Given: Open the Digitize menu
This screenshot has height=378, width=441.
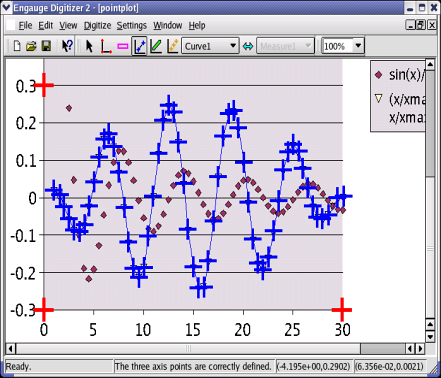Looking at the screenshot, I should [97, 25].
